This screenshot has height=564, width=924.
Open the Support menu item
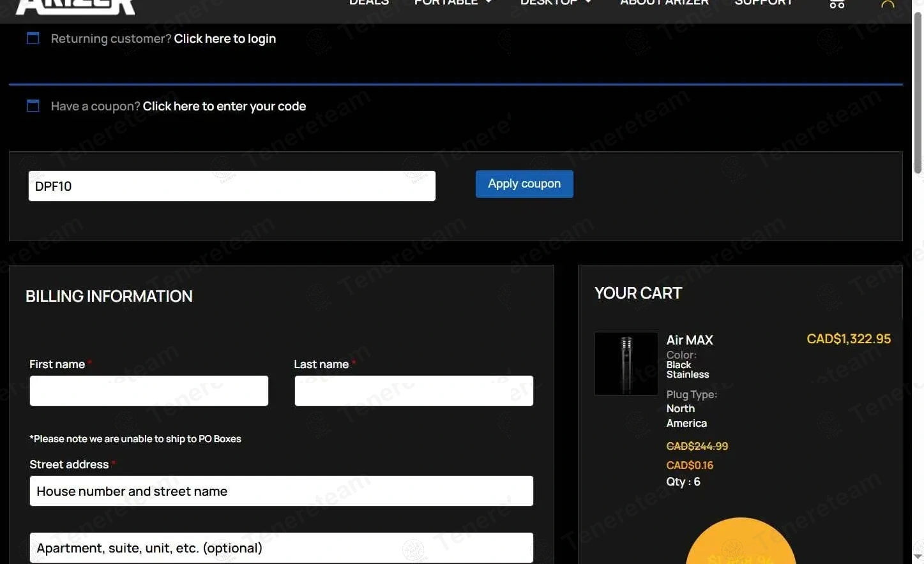tap(763, 3)
